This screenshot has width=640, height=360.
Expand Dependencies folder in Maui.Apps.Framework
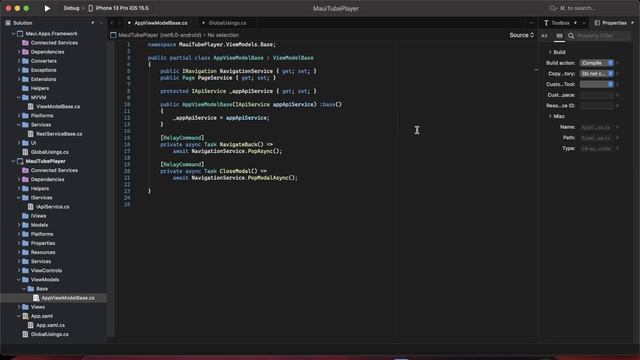(19, 52)
